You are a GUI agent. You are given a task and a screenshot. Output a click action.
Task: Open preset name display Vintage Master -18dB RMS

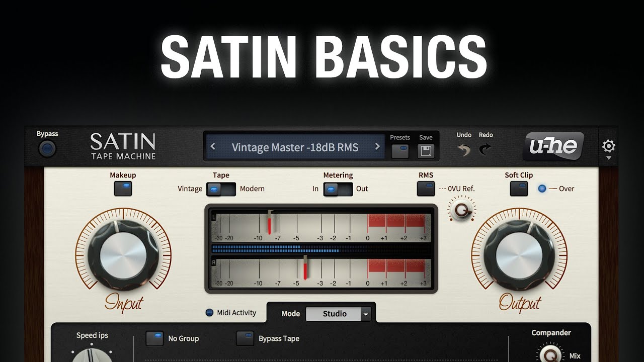(295, 147)
